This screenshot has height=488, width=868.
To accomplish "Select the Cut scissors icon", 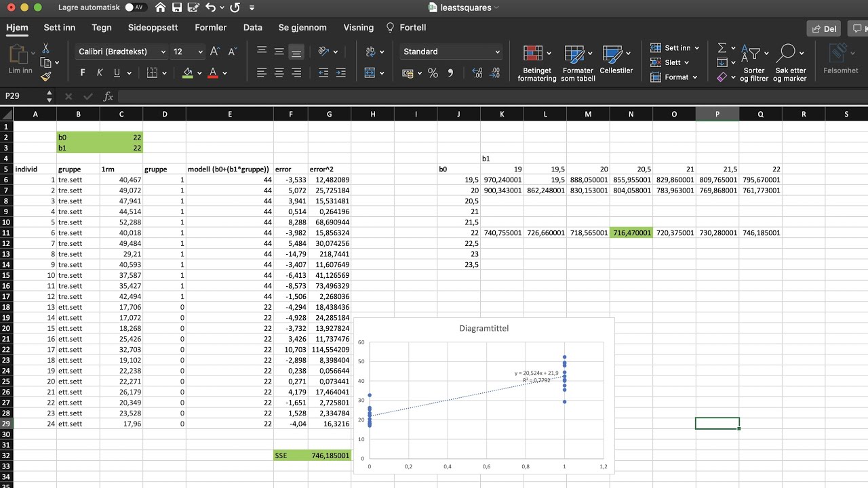I will coord(45,48).
